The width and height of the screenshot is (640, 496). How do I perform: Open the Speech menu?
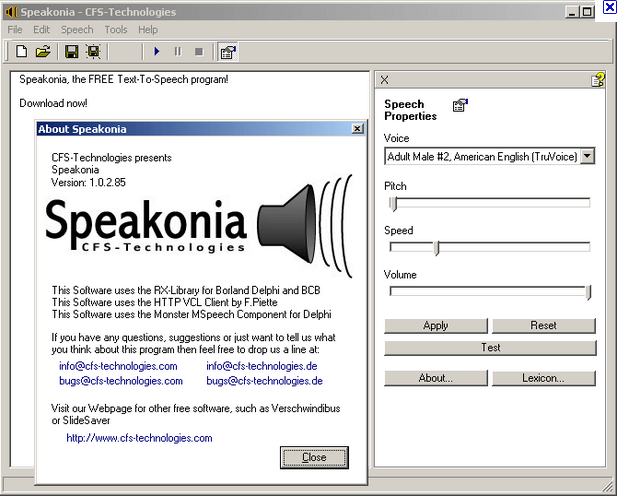77,29
